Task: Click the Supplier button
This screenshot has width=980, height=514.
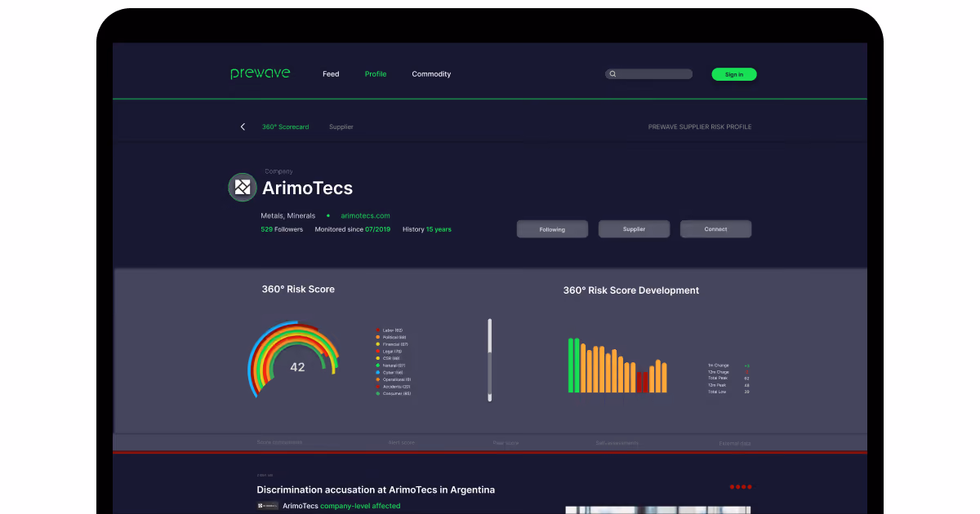Action: pos(634,229)
